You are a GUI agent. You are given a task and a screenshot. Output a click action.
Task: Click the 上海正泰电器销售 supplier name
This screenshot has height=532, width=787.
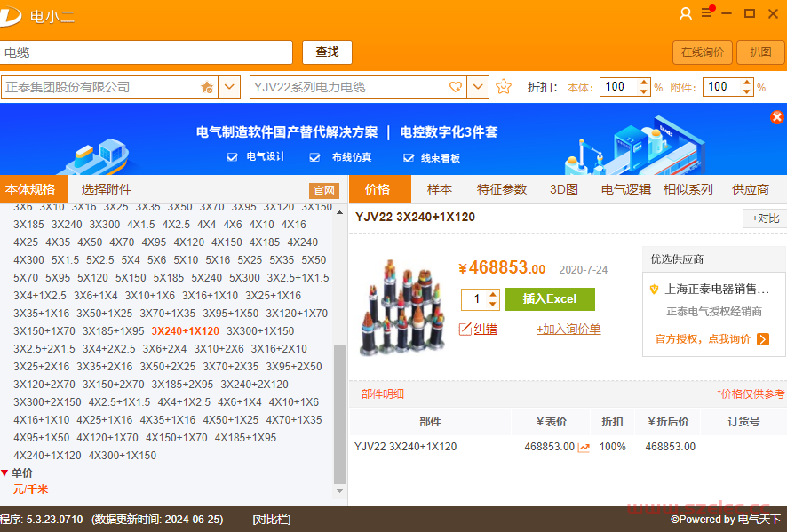coord(717,289)
